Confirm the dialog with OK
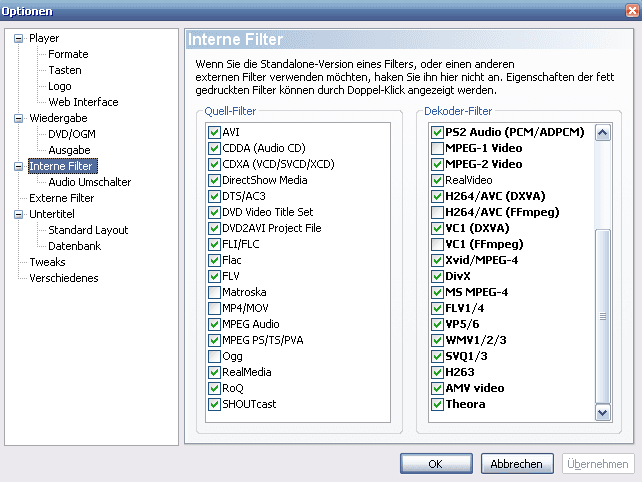This screenshot has height=482, width=642. 436,464
